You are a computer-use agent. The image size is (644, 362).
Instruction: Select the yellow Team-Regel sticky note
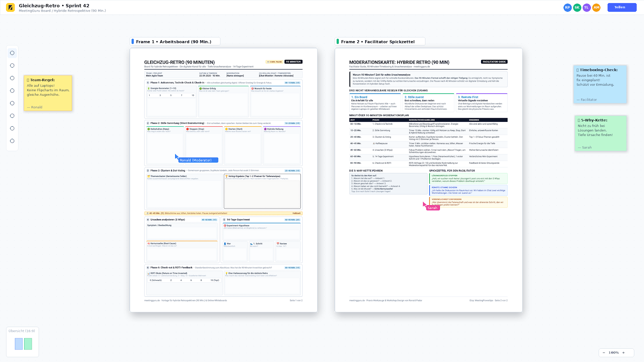48,93
